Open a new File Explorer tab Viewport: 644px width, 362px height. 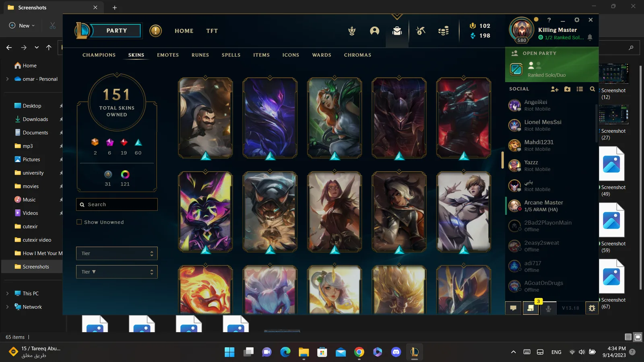tap(115, 8)
